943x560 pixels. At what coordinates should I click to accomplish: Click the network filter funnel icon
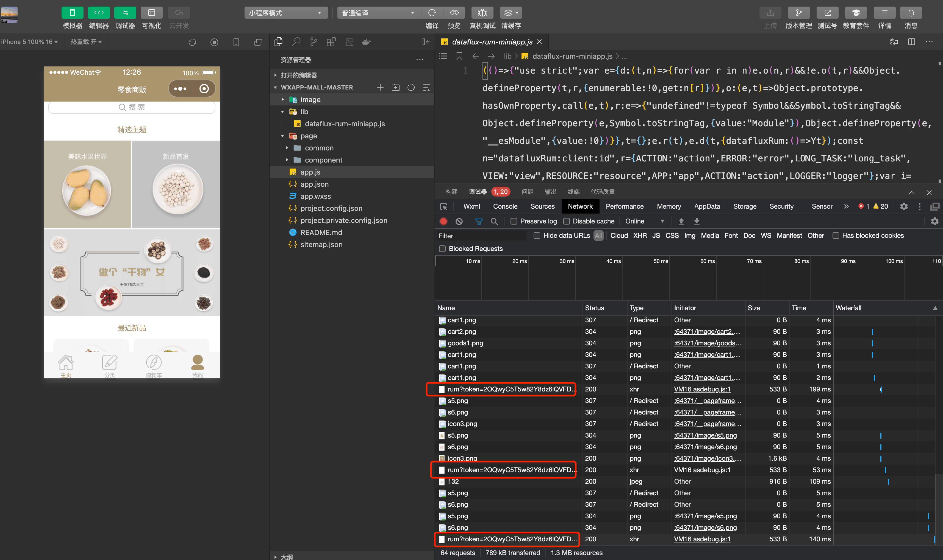(x=479, y=222)
